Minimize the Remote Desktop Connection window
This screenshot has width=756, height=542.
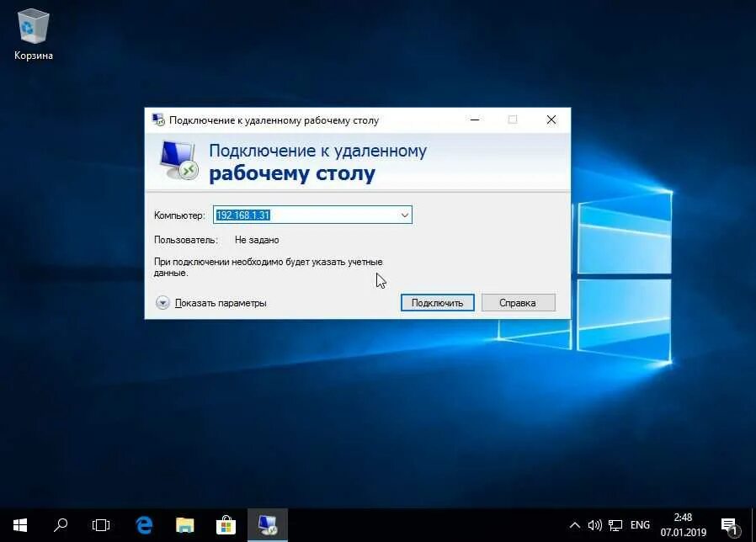[x=475, y=120]
